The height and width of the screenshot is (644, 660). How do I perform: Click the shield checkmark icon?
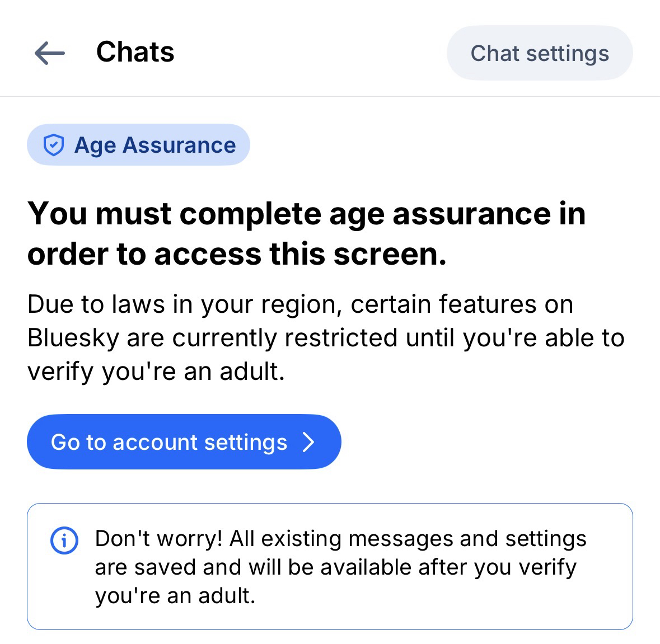pyautogui.click(x=54, y=145)
